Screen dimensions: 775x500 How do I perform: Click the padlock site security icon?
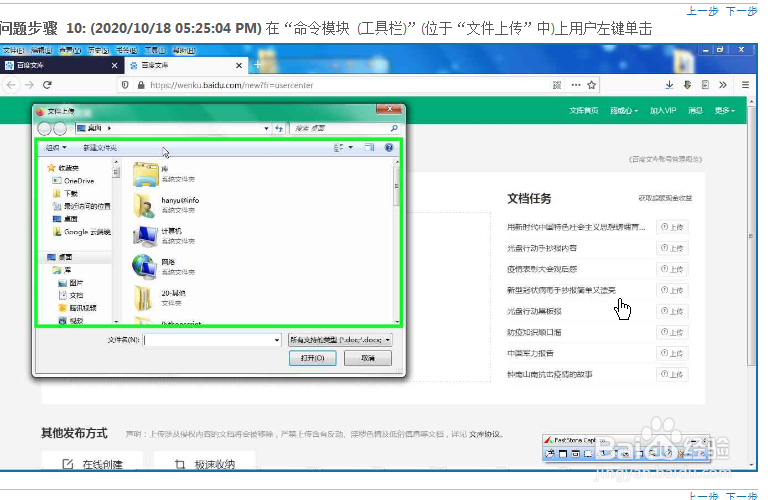[141, 85]
